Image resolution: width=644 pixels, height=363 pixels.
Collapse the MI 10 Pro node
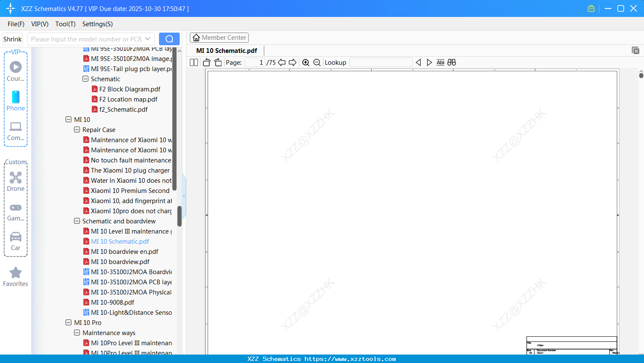(x=69, y=322)
